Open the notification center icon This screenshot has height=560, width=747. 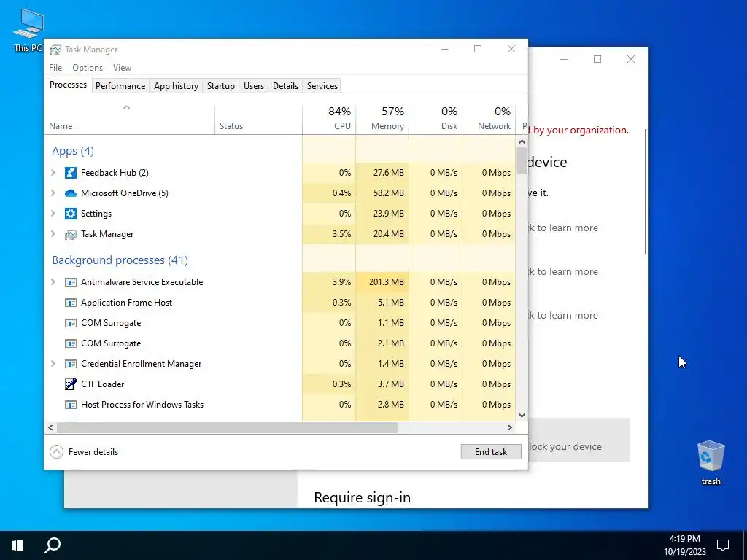tap(723, 545)
